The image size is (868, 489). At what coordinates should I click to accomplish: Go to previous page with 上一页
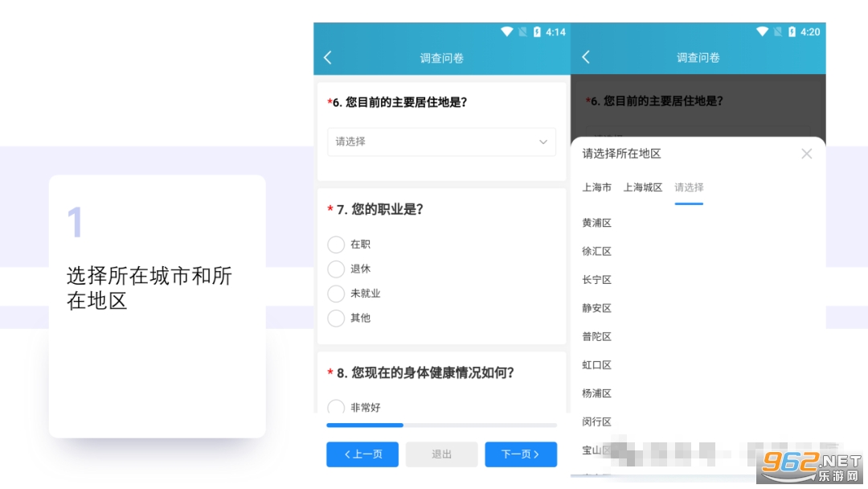[362, 454]
